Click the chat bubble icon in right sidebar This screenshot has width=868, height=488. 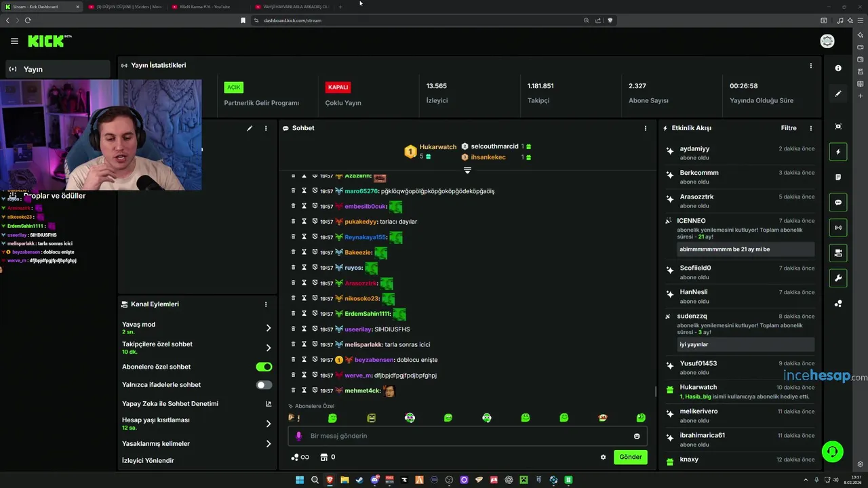838,202
